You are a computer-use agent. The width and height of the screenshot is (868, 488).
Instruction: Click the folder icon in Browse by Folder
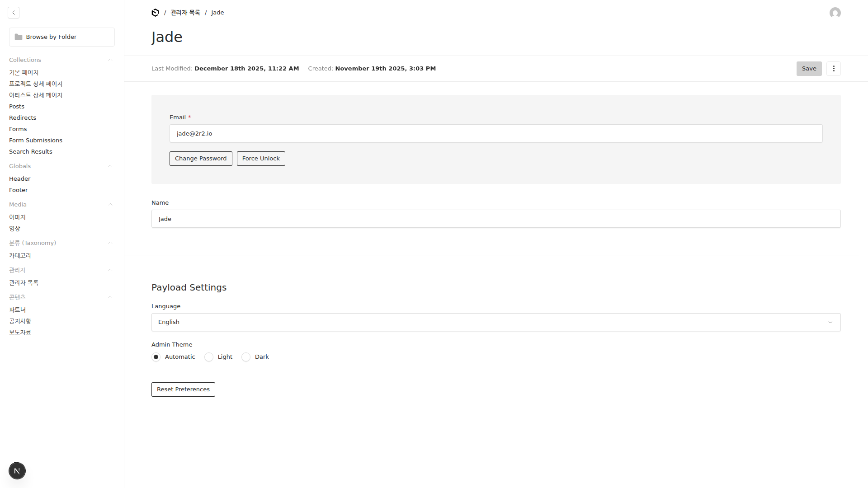point(19,37)
